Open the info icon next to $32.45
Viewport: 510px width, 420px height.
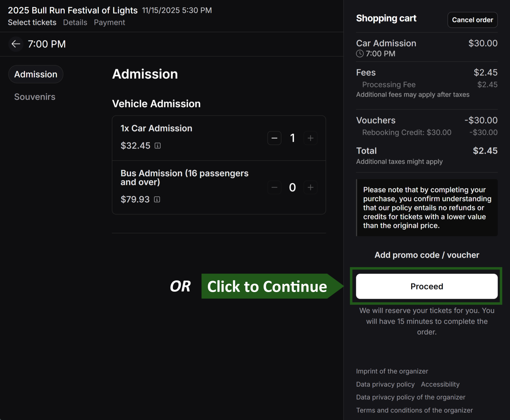click(x=158, y=146)
